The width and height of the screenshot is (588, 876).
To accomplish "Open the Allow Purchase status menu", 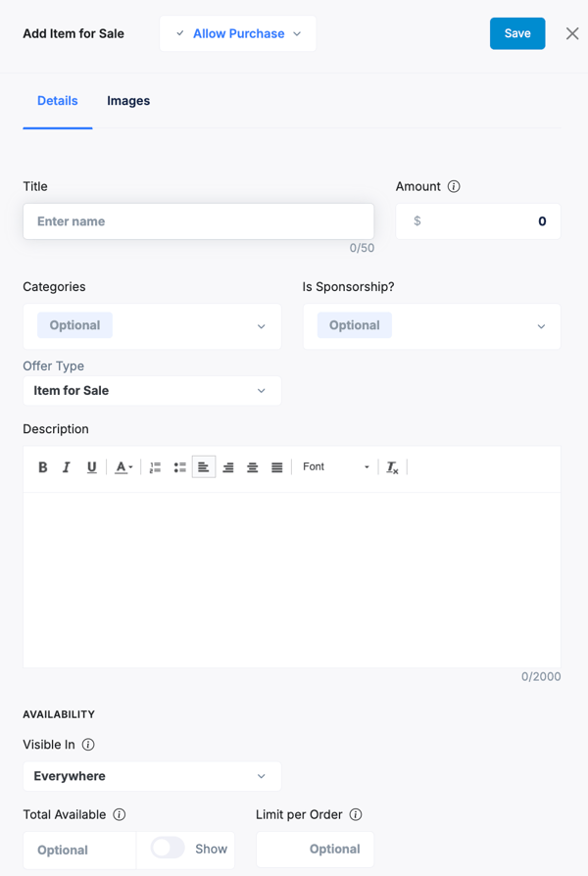I will (x=238, y=33).
